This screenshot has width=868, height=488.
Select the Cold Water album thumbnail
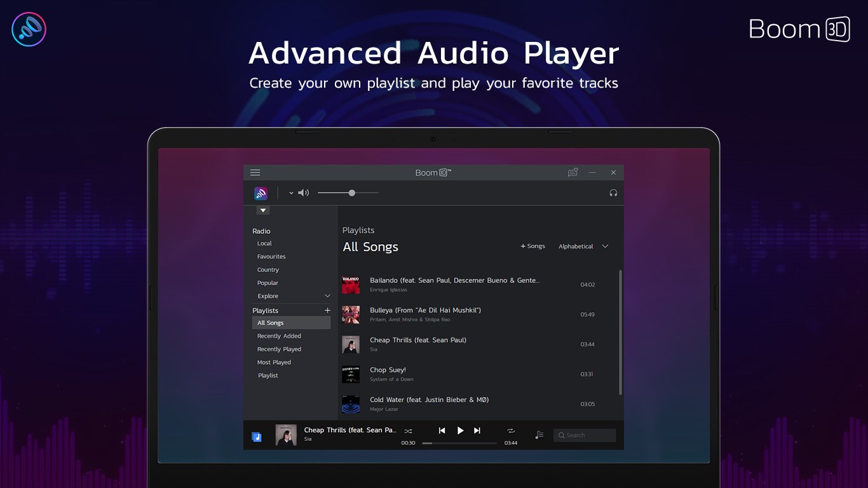click(x=351, y=404)
